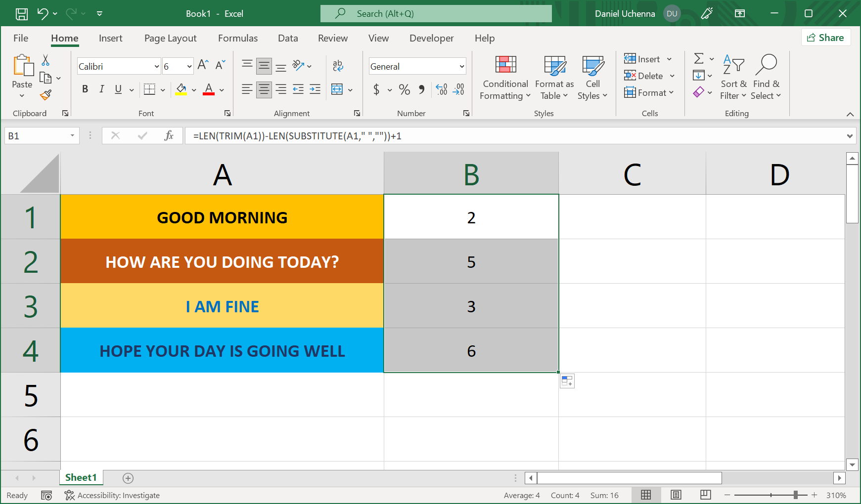
Task: Toggle Bold formatting
Action: pyautogui.click(x=85, y=89)
